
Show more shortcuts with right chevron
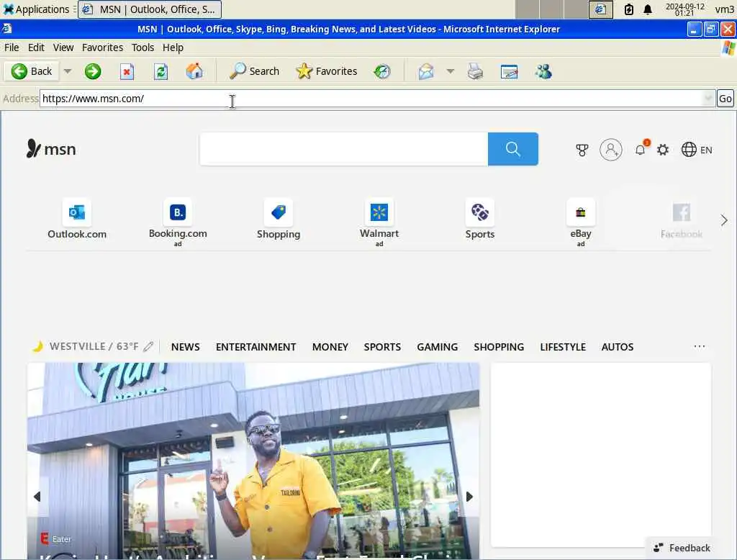(x=724, y=220)
